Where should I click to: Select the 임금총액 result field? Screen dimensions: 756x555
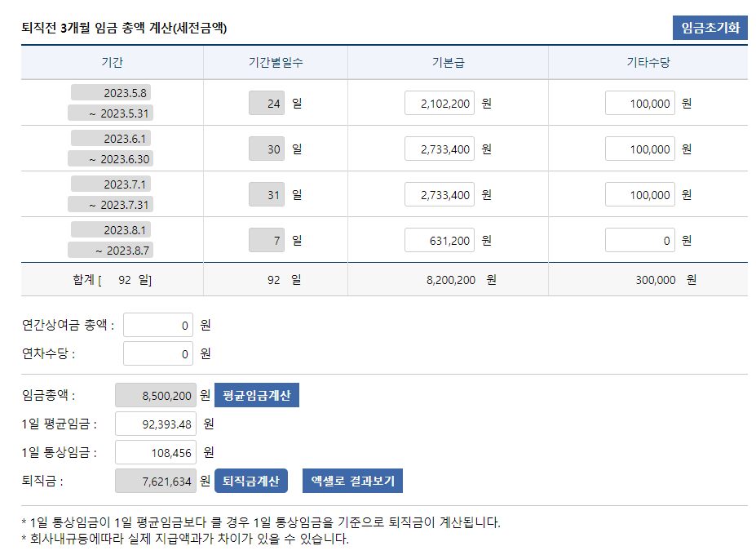coord(156,396)
